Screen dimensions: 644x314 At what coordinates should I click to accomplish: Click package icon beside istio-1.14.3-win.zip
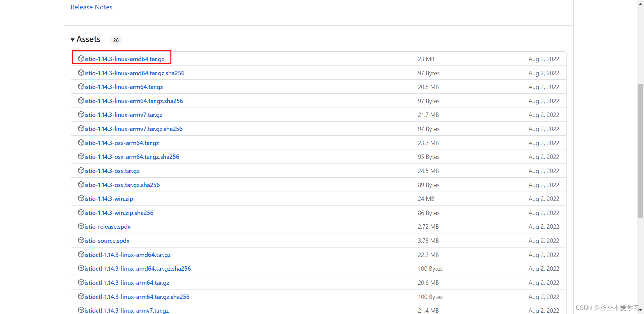click(81, 198)
